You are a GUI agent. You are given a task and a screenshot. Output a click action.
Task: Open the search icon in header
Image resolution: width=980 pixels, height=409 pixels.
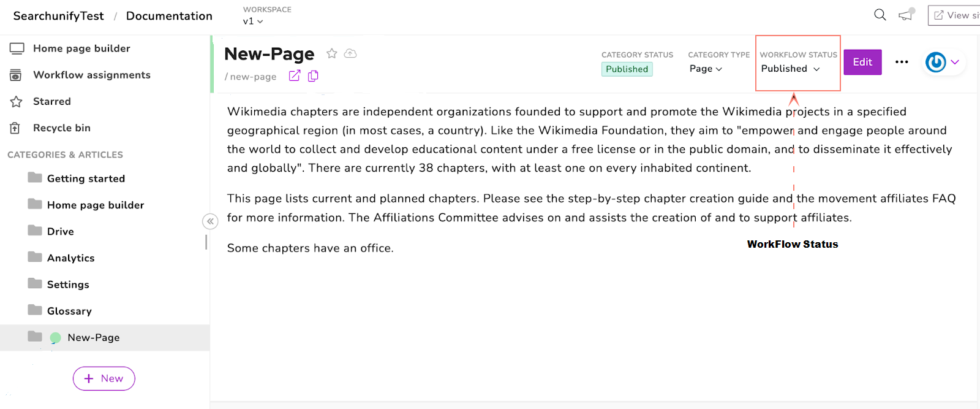coord(880,15)
